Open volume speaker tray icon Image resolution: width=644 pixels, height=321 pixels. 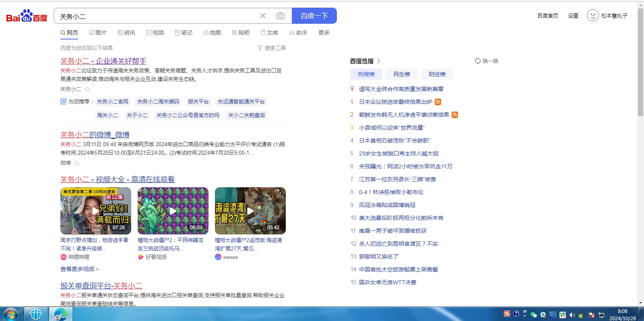coord(572,315)
